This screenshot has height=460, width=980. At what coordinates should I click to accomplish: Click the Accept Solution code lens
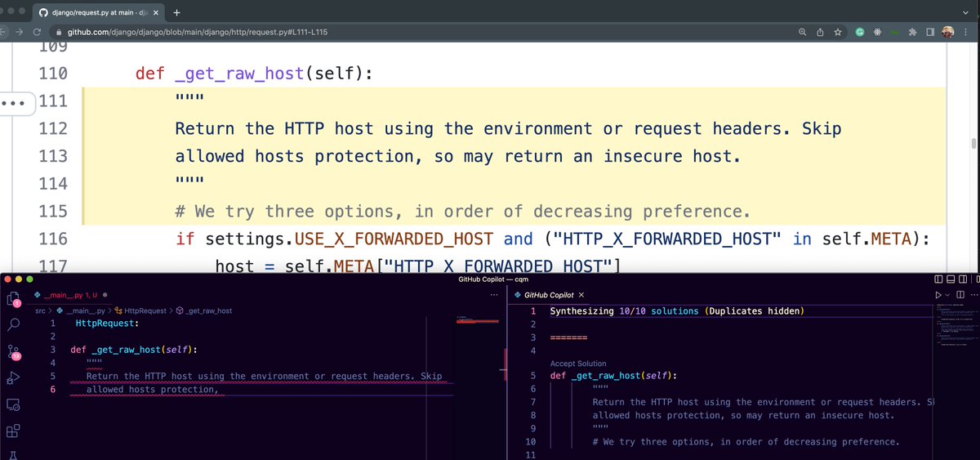coord(578,364)
